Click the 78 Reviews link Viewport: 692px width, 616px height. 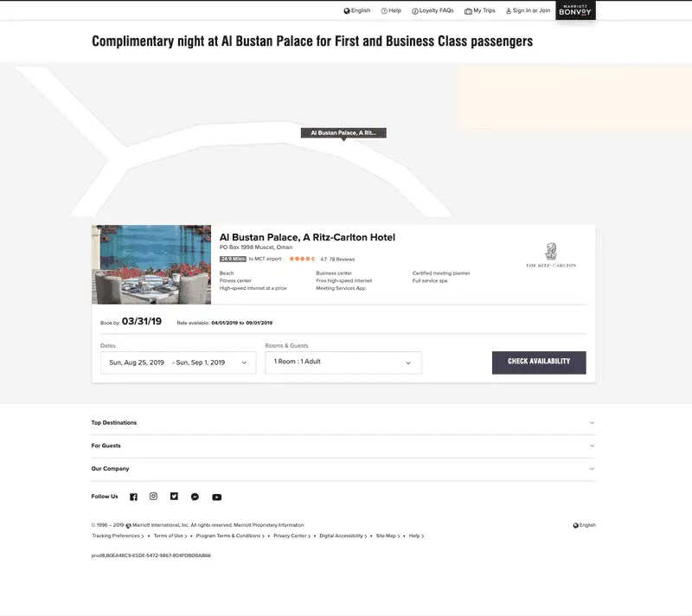coord(342,260)
